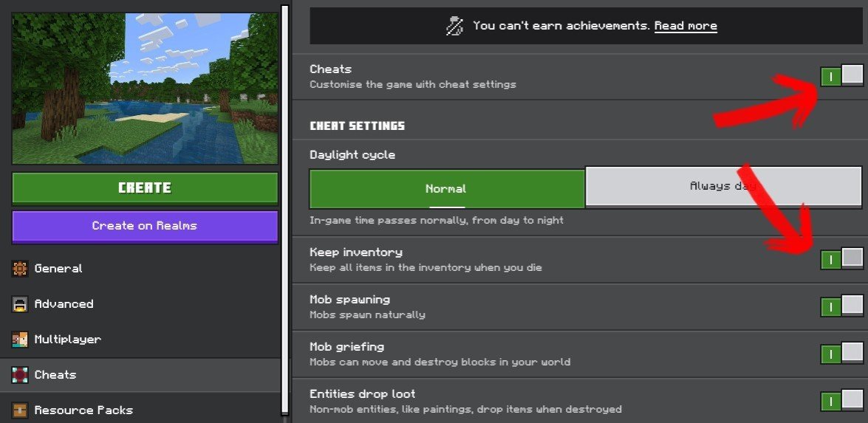Click the 'Daylight cycle' label
Viewport: 868px width, 423px height.
coord(352,155)
